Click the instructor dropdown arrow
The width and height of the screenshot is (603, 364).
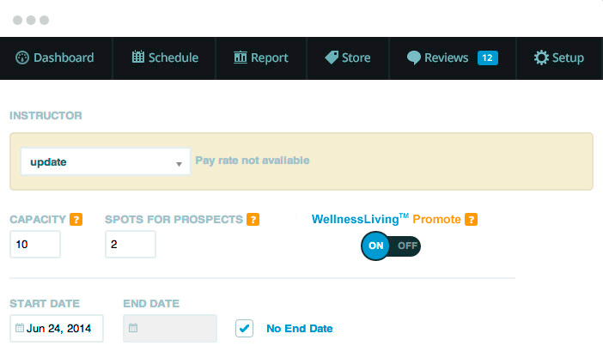(x=179, y=164)
